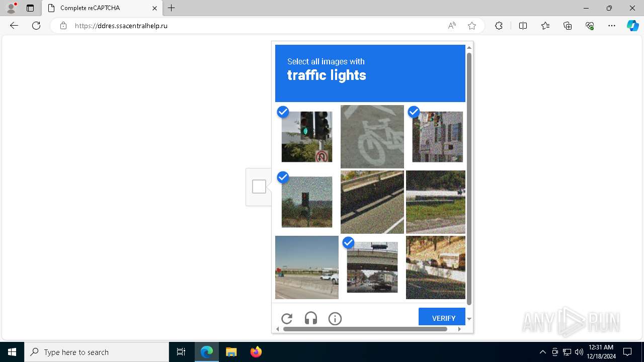Select the road guardrail tile
This screenshot has height=362, width=644.
[372, 202]
